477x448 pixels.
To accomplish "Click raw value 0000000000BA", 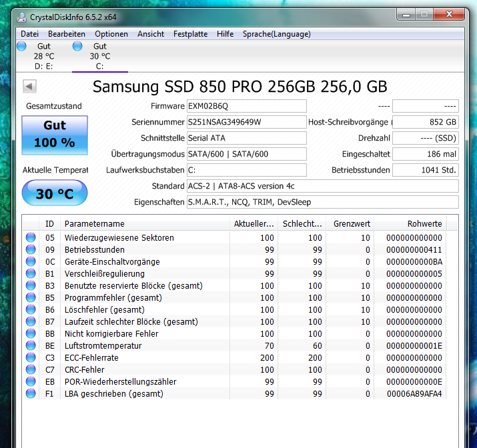I will 414,262.
